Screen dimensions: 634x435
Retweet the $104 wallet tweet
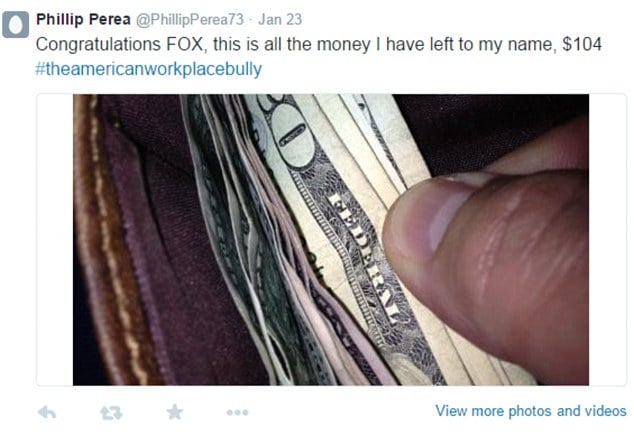click(x=111, y=413)
